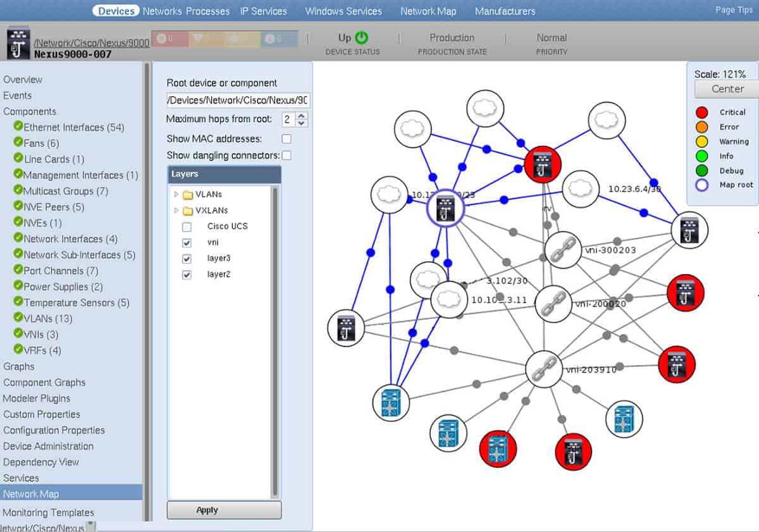
Task: Open info events count in blue rainbow segment
Action: 279,39
